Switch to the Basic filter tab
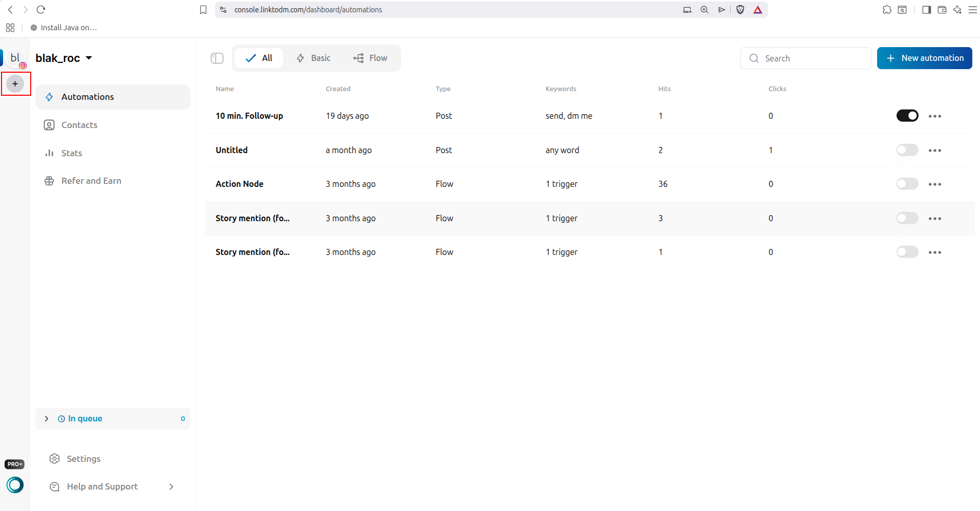Image resolution: width=980 pixels, height=511 pixels. 313,58
